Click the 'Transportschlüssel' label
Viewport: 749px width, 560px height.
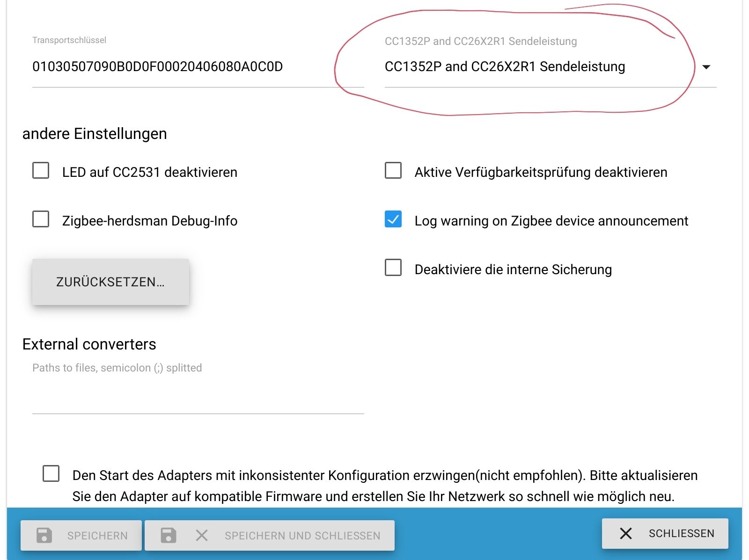click(69, 40)
